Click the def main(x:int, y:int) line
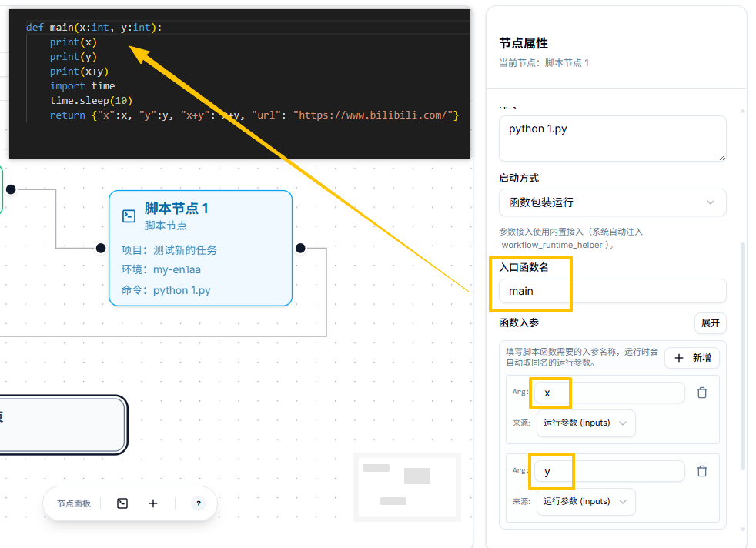This screenshot has height=548, width=756. coord(94,28)
